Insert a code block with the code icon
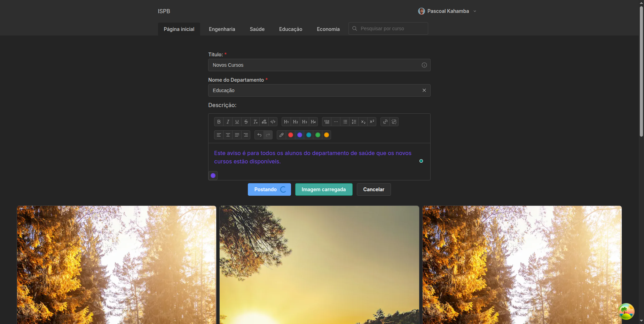 point(273,122)
